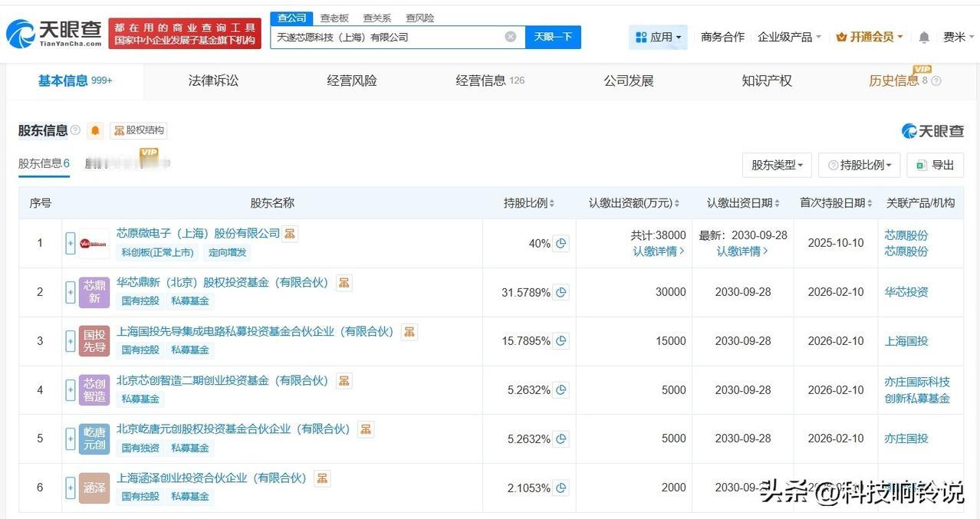Click pie chart icon next to 15.7895%
This screenshot has width=980, height=519.
click(x=561, y=341)
